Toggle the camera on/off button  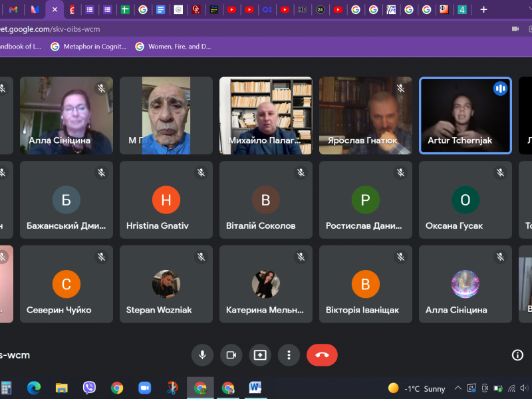coord(231,355)
